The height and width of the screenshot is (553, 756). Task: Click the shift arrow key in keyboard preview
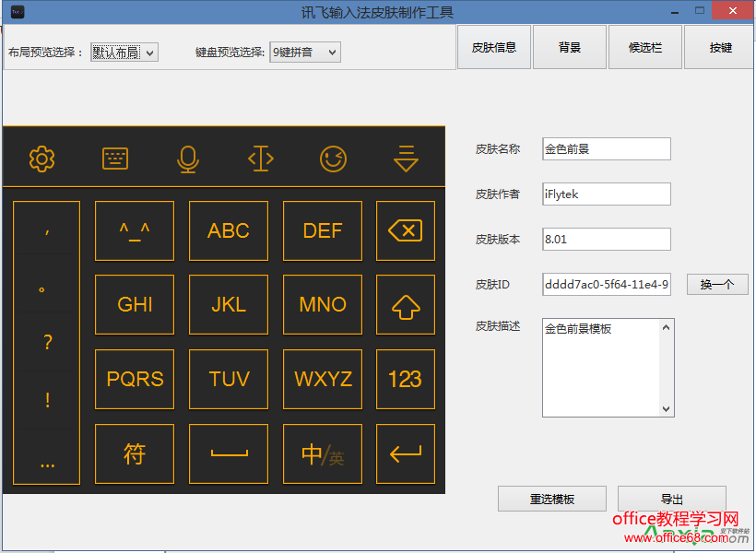(x=406, y=305)
